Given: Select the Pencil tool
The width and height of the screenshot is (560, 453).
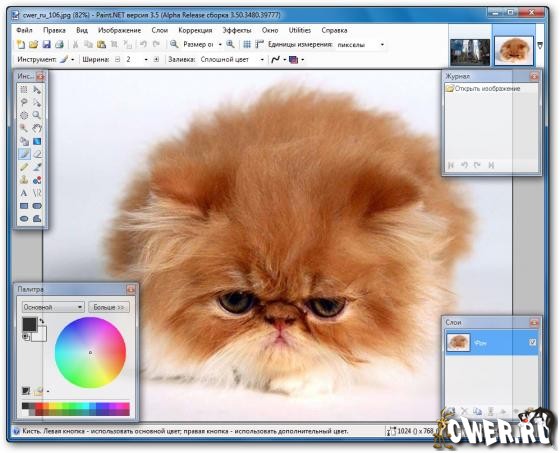Looking at the screenshot, I should 24,167.
